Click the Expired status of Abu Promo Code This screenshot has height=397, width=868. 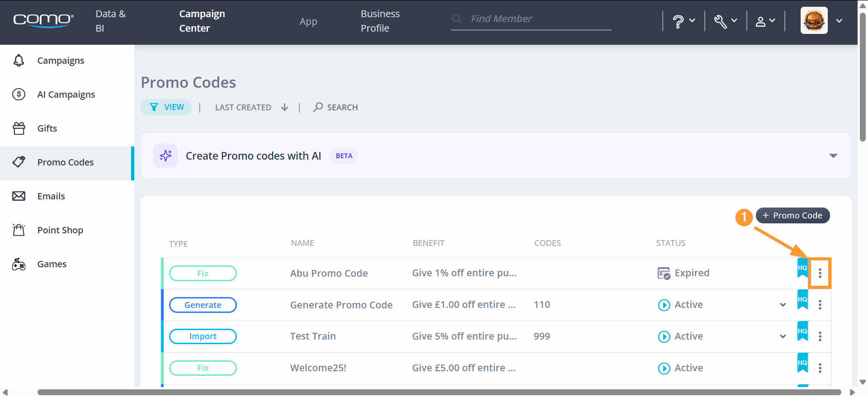(x=683, y=273)
